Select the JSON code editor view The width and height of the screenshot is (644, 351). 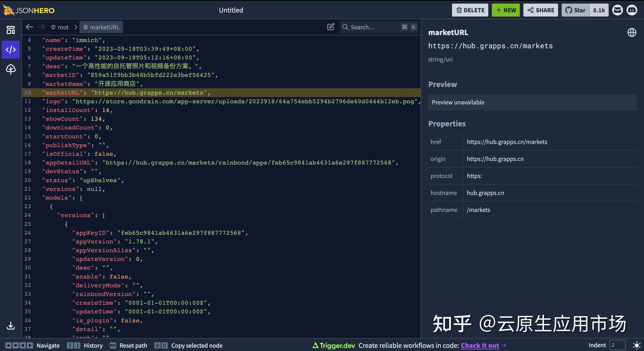tap(11, 49)
